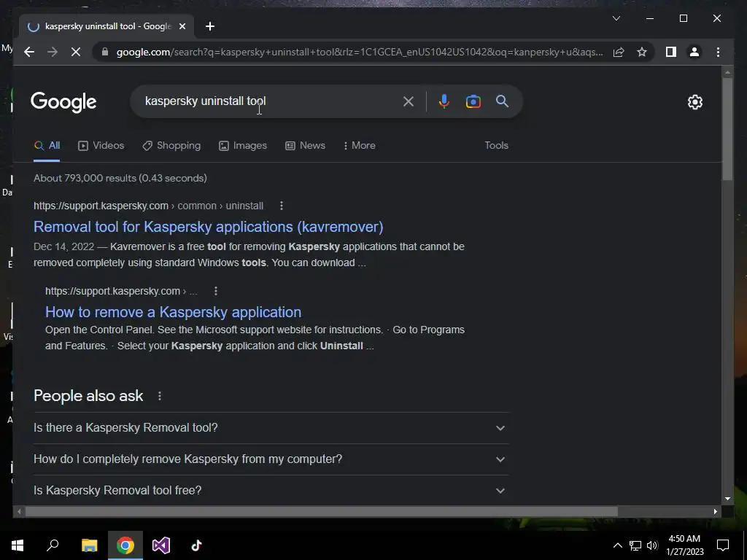Screen dimensions: 747x560
Task: Share this page using the share icon
Action: click(619, 52)
